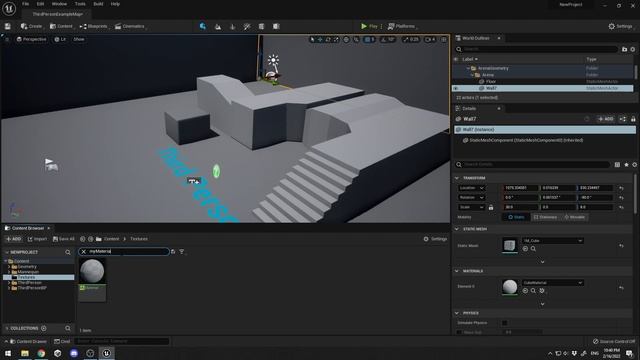Screen dimensions: 640x360
Task: Set mobility to Static
Action: 516,217
